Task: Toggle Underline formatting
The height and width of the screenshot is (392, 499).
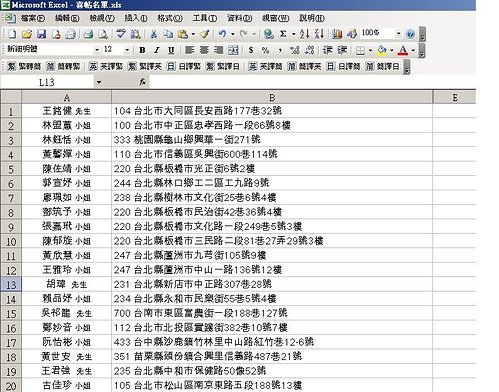Action: click(171, 50)
